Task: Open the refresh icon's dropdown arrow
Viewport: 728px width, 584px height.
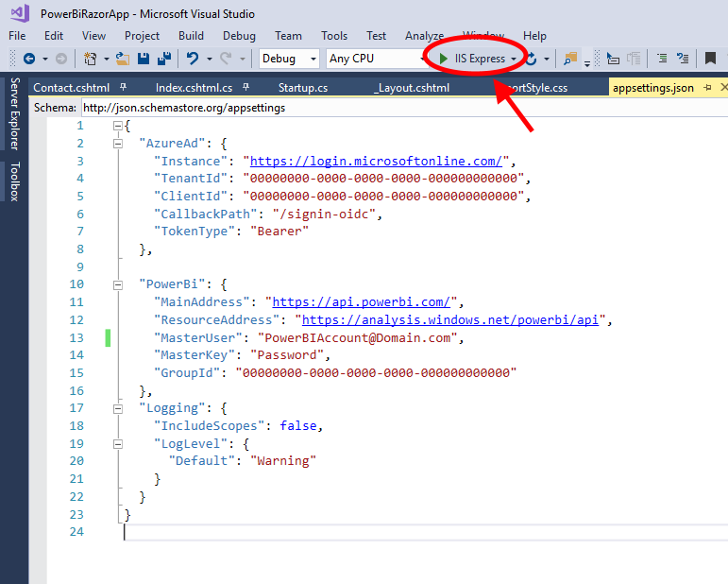Action: [x=547, y=59]
